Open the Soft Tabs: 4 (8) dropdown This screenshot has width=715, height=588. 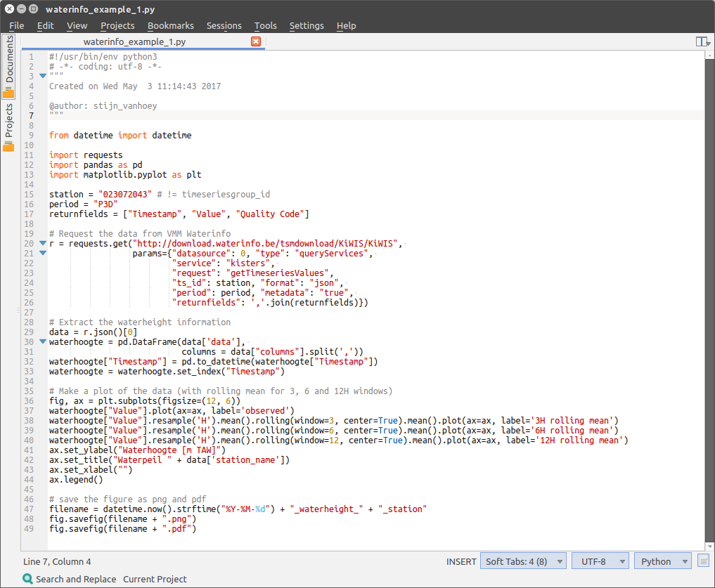coord(523,561)
